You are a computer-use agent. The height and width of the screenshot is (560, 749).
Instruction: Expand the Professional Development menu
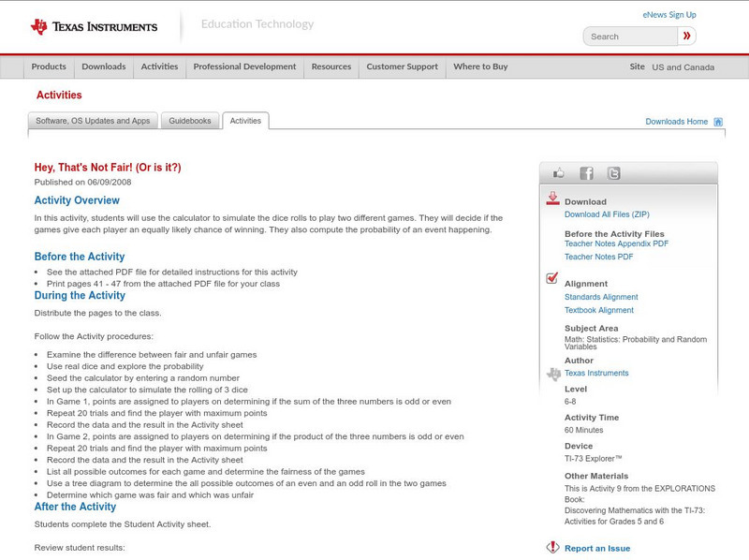point(244,67)
